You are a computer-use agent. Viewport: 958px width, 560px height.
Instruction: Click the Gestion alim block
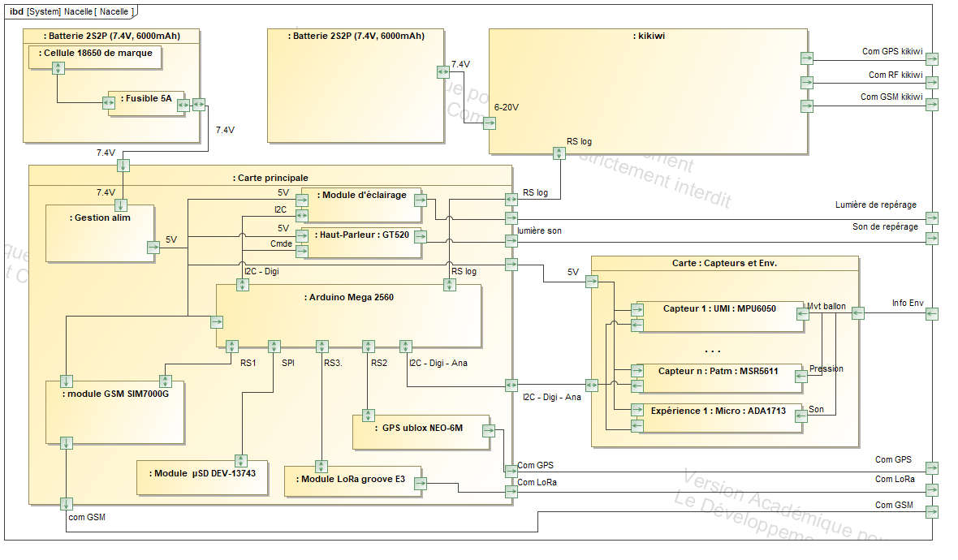(100, 233)
